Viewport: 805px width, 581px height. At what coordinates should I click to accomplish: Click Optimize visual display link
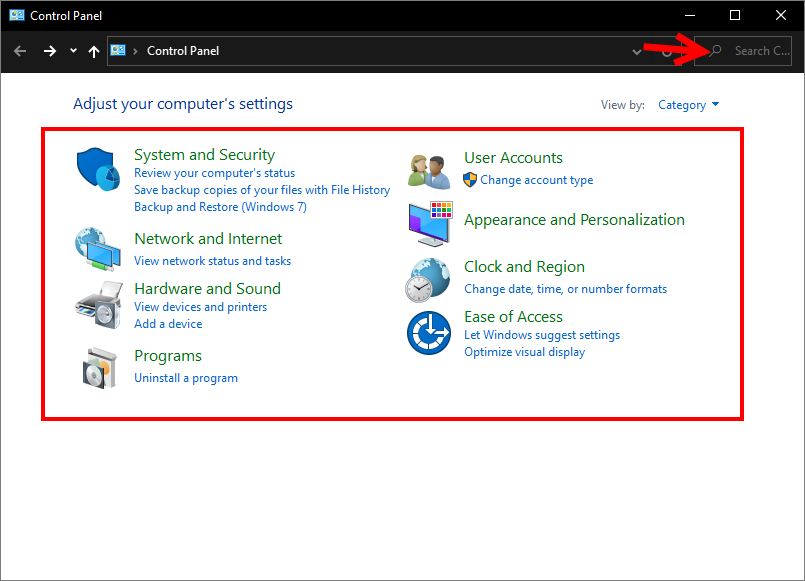click(524, 352)
